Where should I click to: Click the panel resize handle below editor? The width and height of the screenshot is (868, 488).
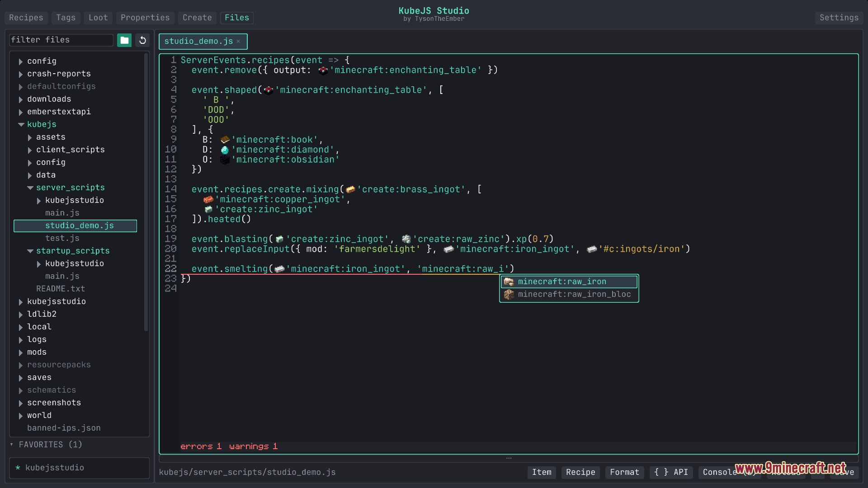[x=509, y=458]
